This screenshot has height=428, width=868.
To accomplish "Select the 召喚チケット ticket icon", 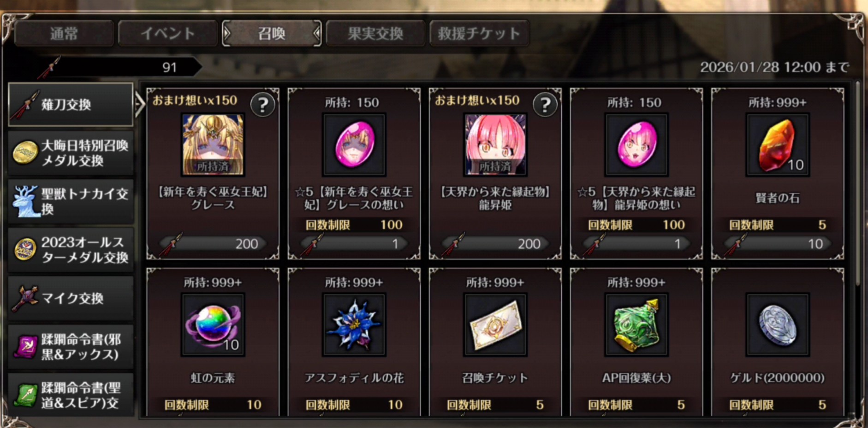I will pyautogui.click(x=495, y=325).
